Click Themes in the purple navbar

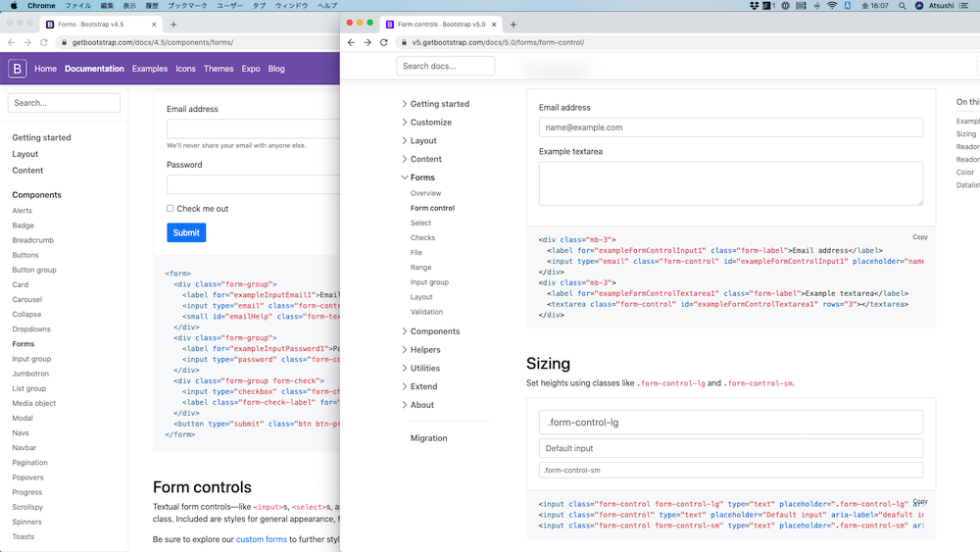(x=219, y=69)
